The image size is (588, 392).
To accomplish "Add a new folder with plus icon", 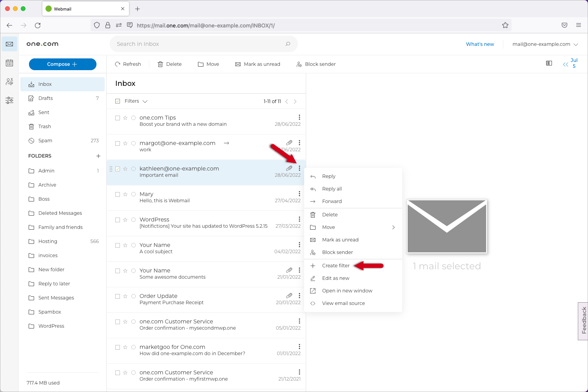I will click(x=98, y=156).
